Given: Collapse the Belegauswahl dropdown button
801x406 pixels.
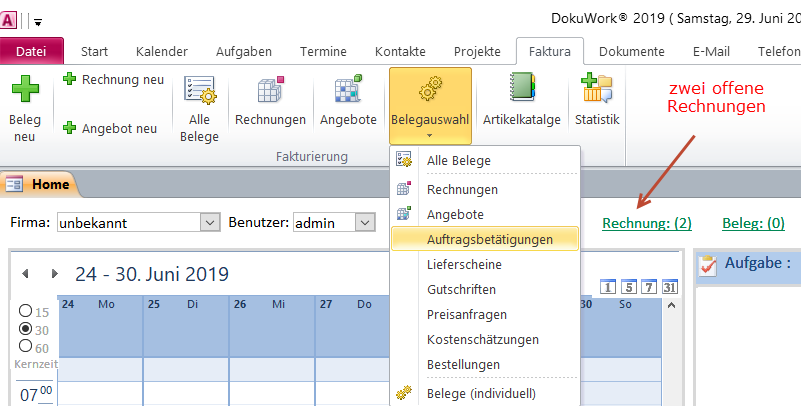Looking at the screenshot, I should [x=430, y=105].
